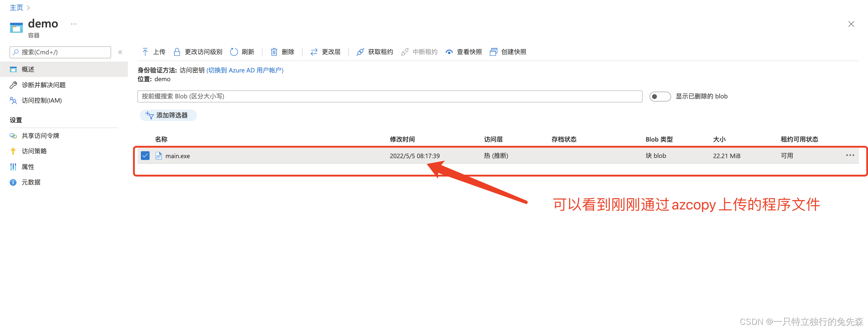This screenshot has height=329, width=868.
Task: Open 概述 menu item
Action: tap(64, 69)
